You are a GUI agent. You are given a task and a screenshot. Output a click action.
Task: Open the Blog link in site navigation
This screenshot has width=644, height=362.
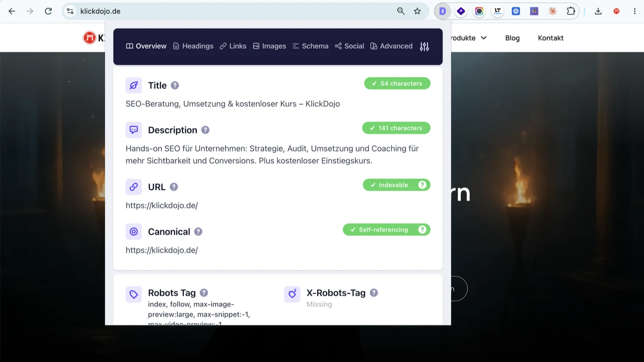[512, 38]
